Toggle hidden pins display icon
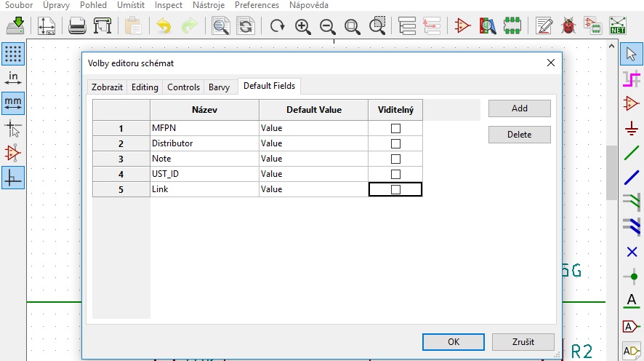This screenshot has height=361, width=644. [x=13, y=153]
